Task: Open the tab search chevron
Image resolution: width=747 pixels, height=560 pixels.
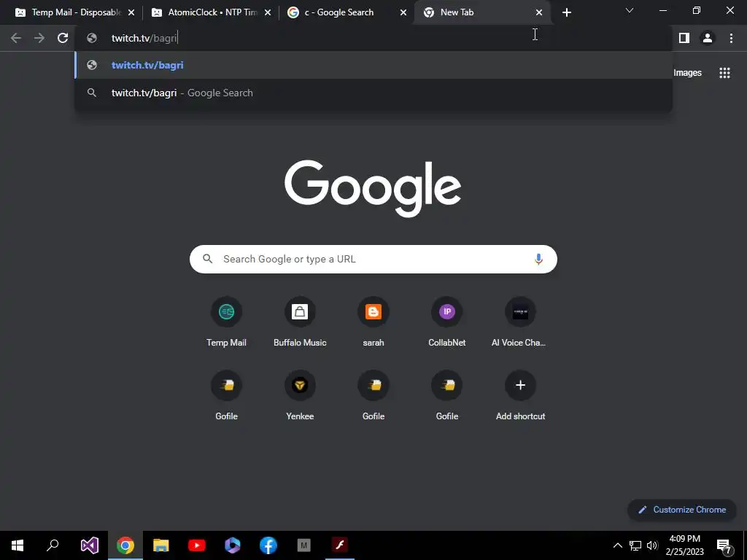Action: (x=630, y=10)
